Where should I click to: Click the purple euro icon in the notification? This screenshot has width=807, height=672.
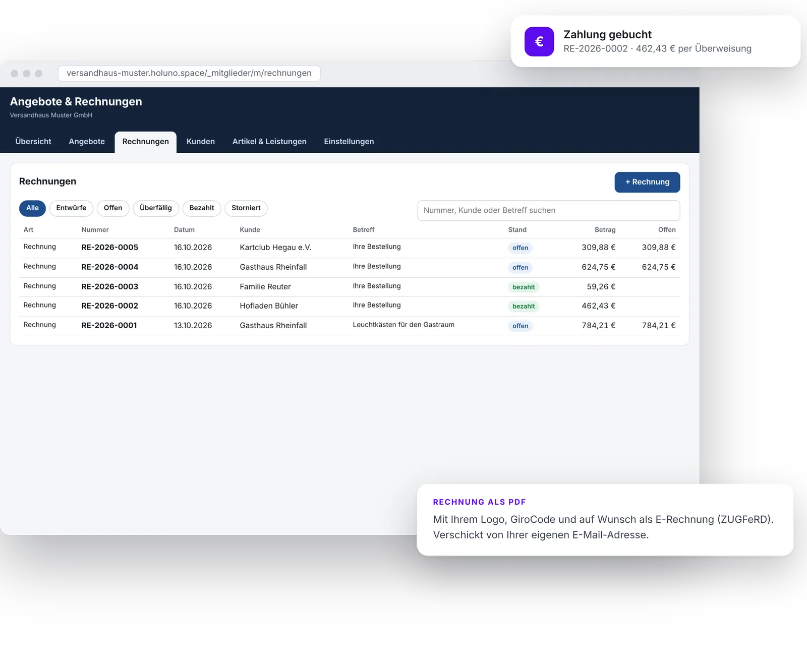coord(539,41)
